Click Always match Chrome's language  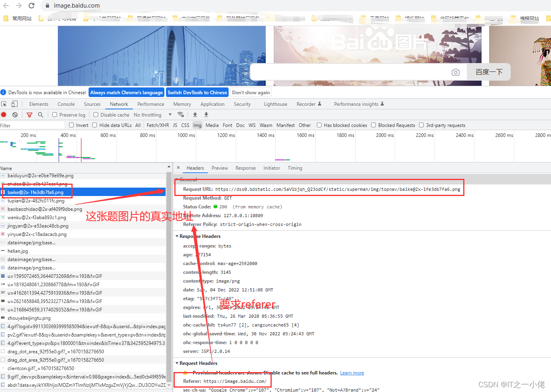126,92
